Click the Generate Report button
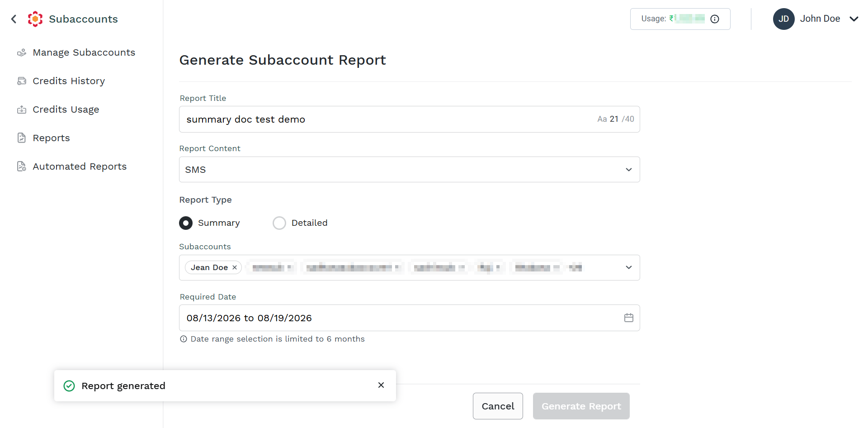 (x=581, y=406)
